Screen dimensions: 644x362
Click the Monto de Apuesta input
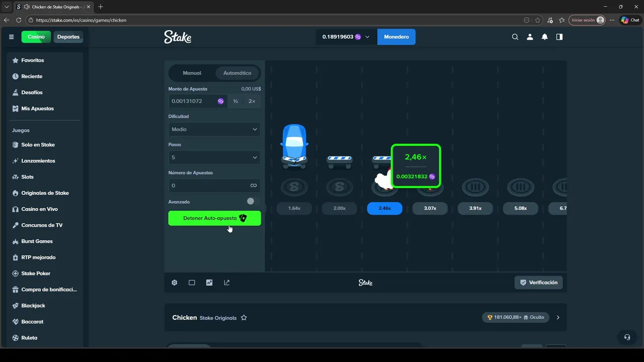pyautogui.click(x=198, y=101)
